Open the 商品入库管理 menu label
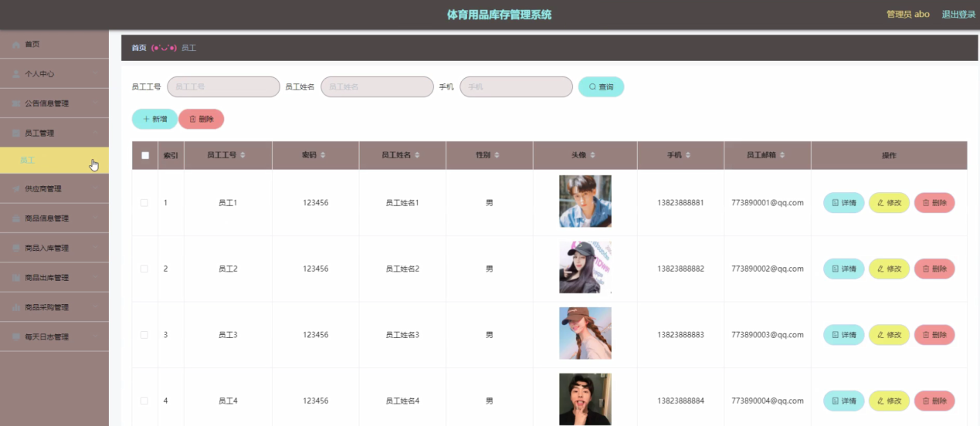This screenshot has width=980, height=426. pos(47,248)
